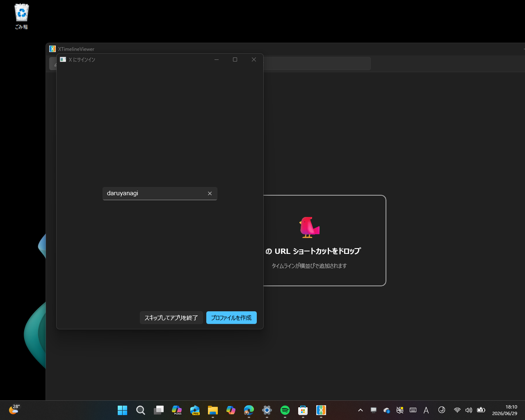This screenshot has height=420, width=525.
Task: Minimize the X にサインイン dialog
Action: pyautogui.click(x=217, y=59)
